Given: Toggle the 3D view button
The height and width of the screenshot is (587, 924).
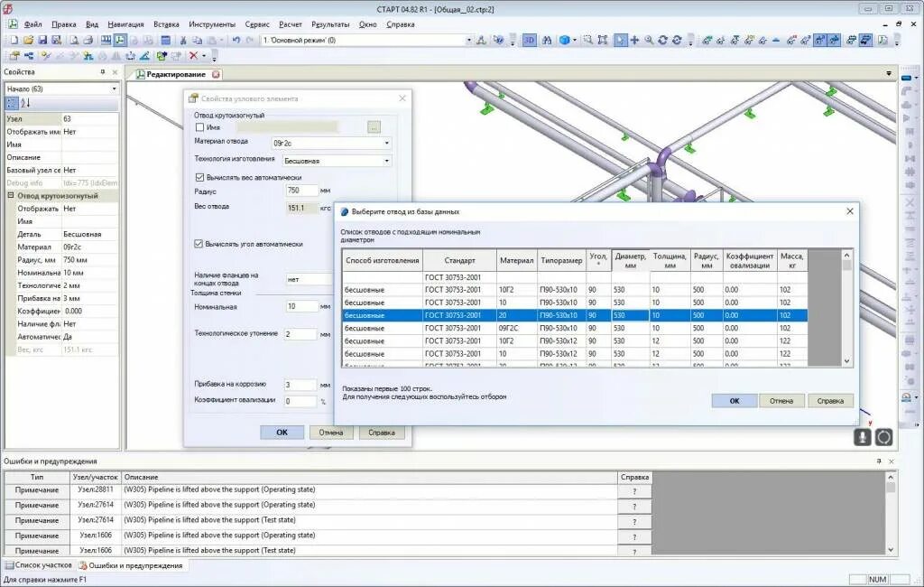Looking at the screenshot, I should [529, 40].
